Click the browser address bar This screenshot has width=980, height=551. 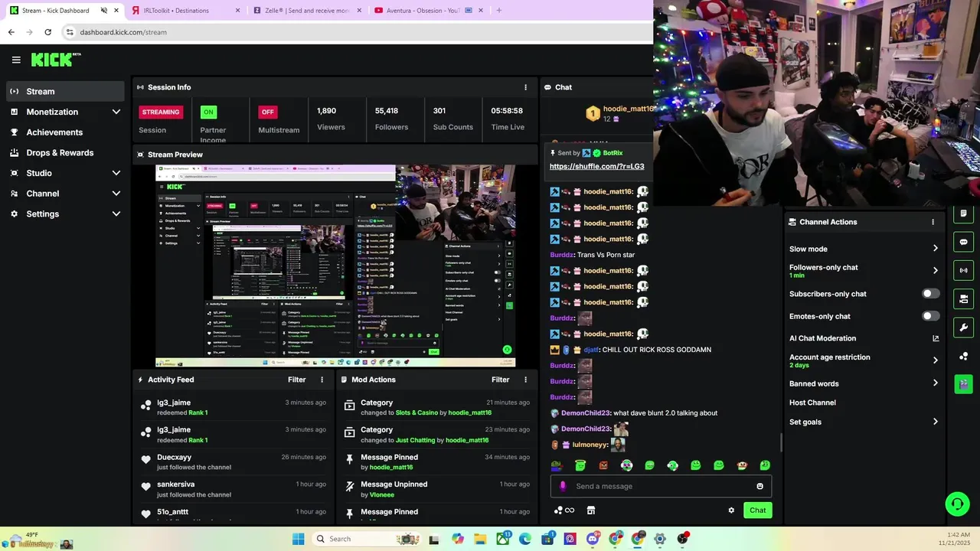[356, 32]
